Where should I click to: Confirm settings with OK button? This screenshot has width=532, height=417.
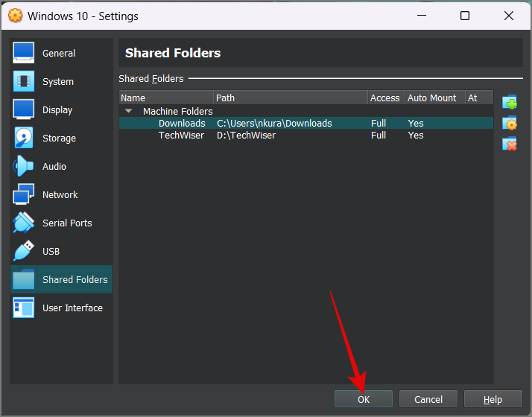coord(364,399)
